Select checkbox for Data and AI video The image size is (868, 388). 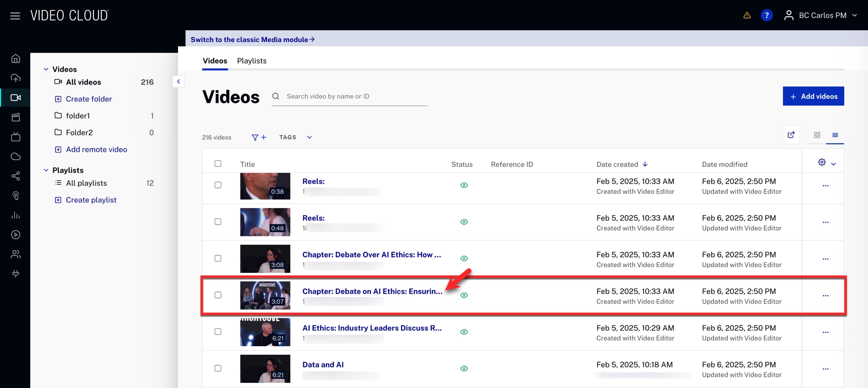pos(218,368)
